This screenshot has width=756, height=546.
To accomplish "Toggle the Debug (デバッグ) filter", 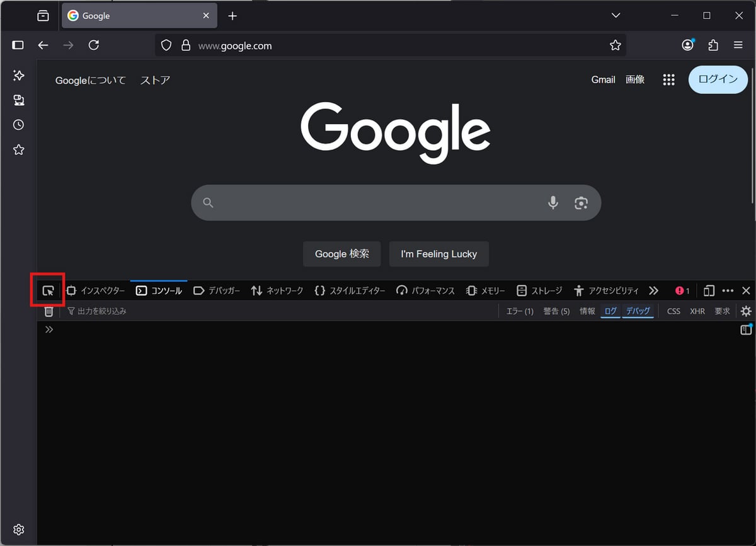I will coord(638,311).
